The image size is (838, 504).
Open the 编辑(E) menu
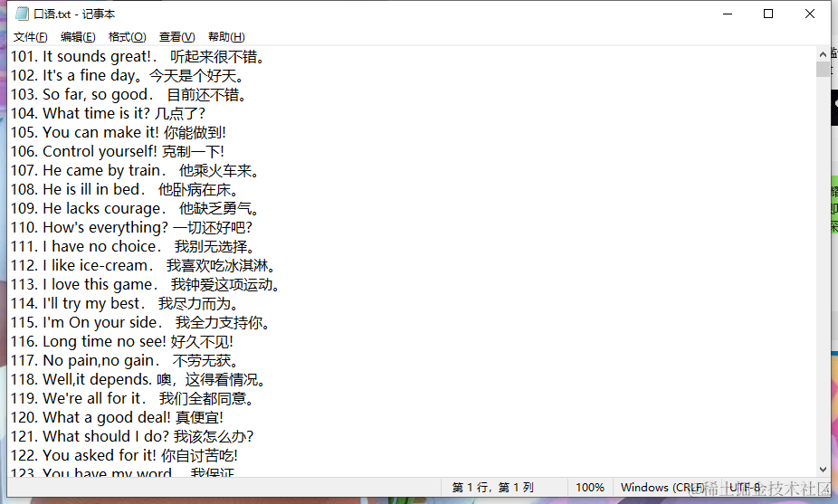78,37
